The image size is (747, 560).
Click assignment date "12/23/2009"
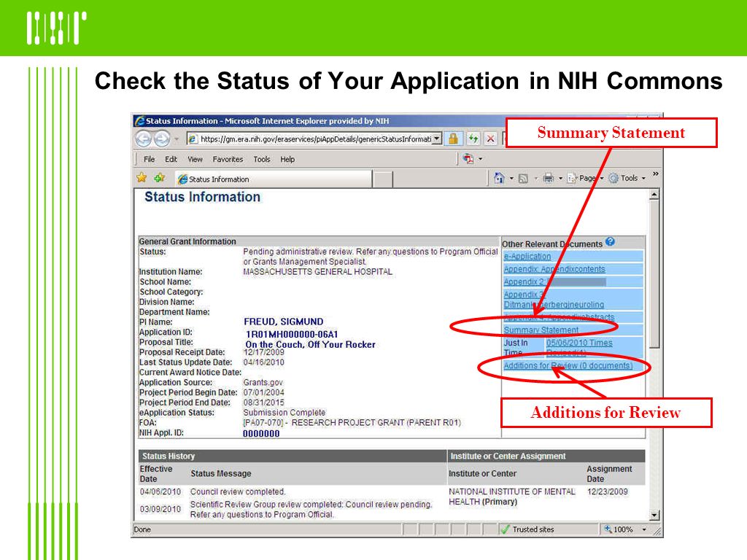[x=608, y=491]
